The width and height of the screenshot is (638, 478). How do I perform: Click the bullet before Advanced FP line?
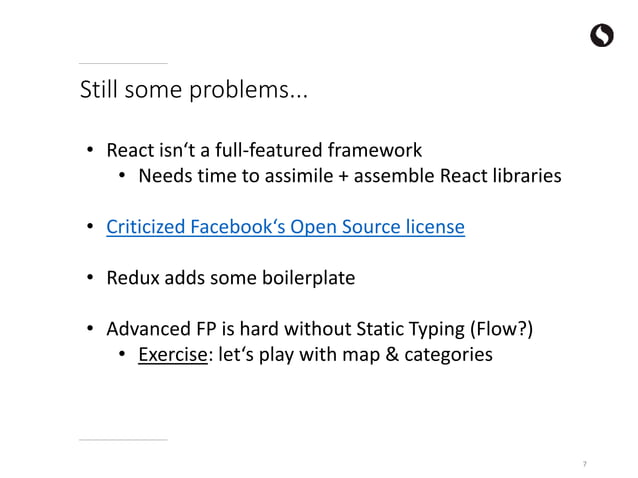(x=90, y=328)
